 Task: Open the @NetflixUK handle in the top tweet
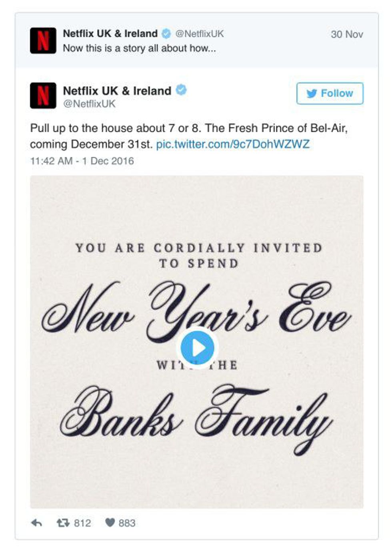(x=200, y=34)
